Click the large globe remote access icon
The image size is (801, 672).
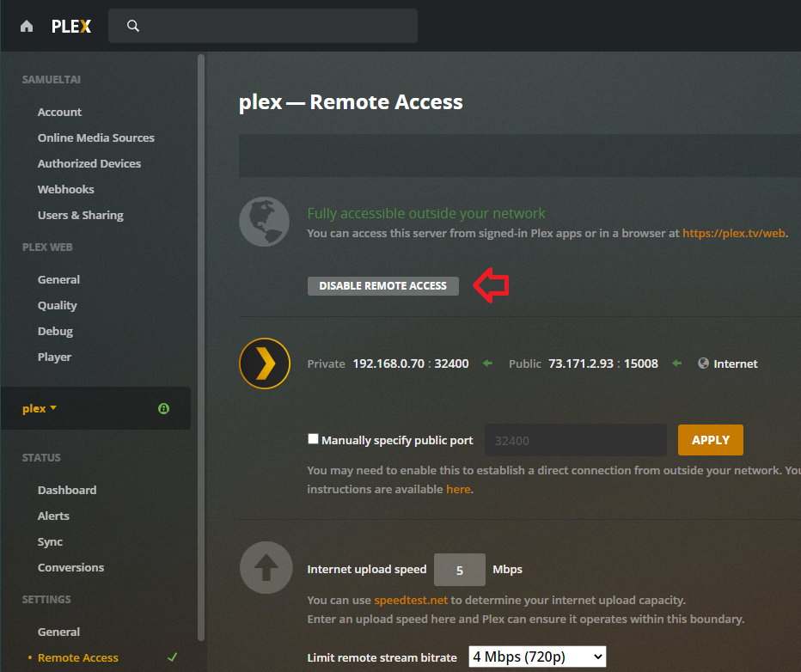(264, 222)
